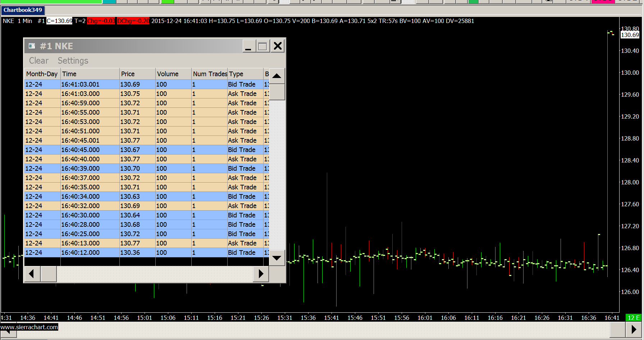The image size is (644, 340).
Task: Click the Chg=-0.03 field in the chart header
Action: (101, 21)
